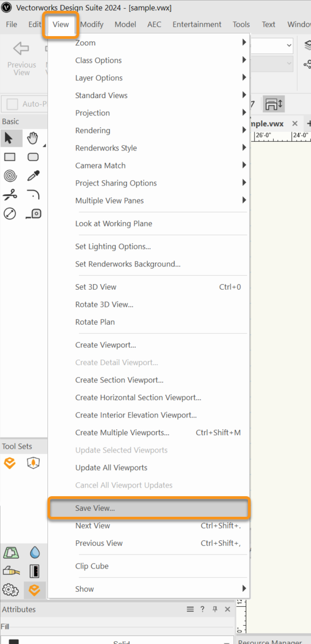Select the Fillet tool

pos(33,194)
